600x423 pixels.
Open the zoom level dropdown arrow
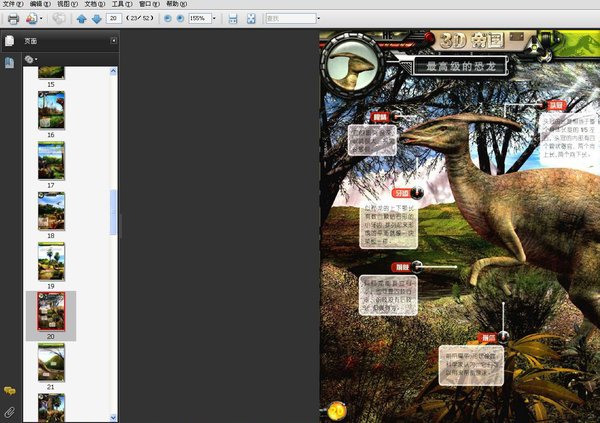pyautogui.click(x=214, y=18)
